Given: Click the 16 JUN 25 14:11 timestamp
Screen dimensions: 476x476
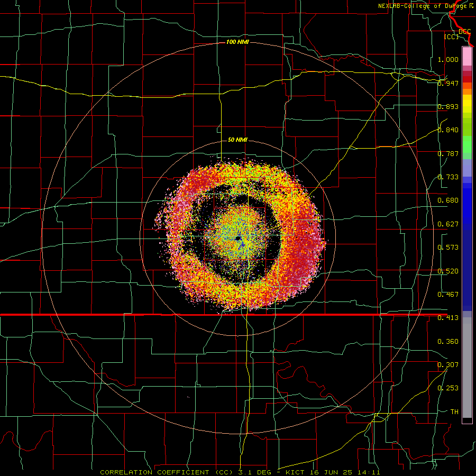Looking at the screenshot, I should coord(344,472).
